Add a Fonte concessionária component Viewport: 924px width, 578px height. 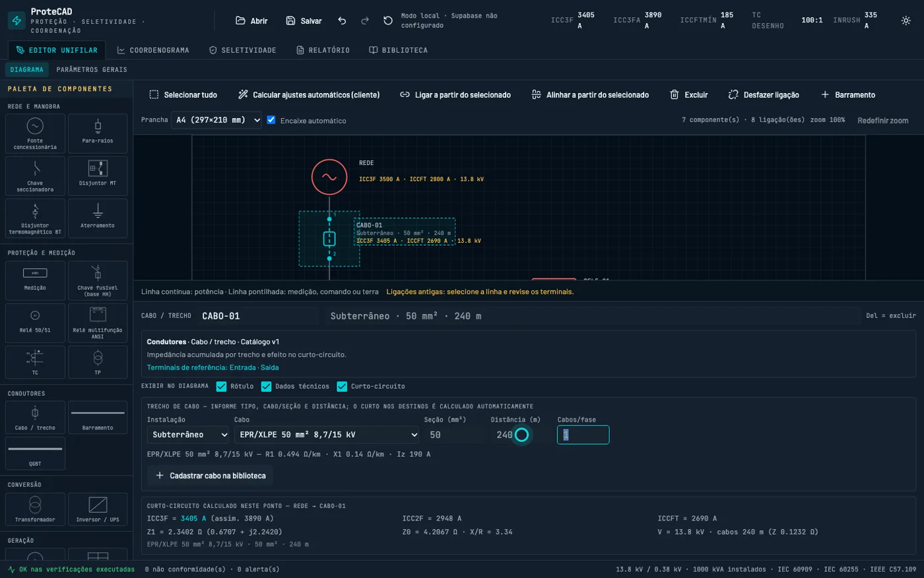[x=35, y=133]
